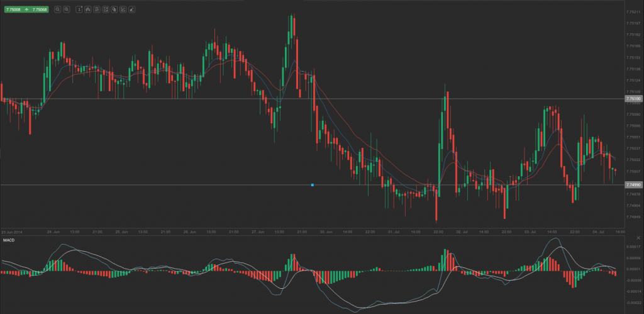Open the candlestick chart type menu
Viewport: 644px width, 314px height.
point(87,9)
